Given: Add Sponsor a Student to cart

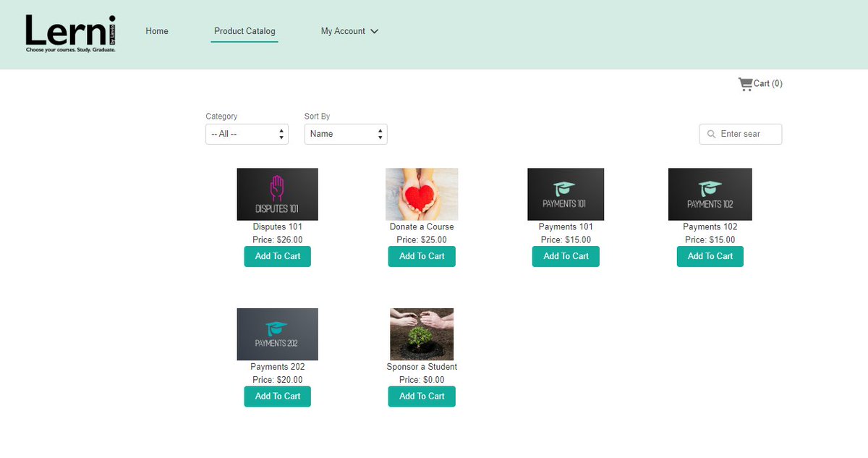Looking at the screenshot, I should (422, 396).
